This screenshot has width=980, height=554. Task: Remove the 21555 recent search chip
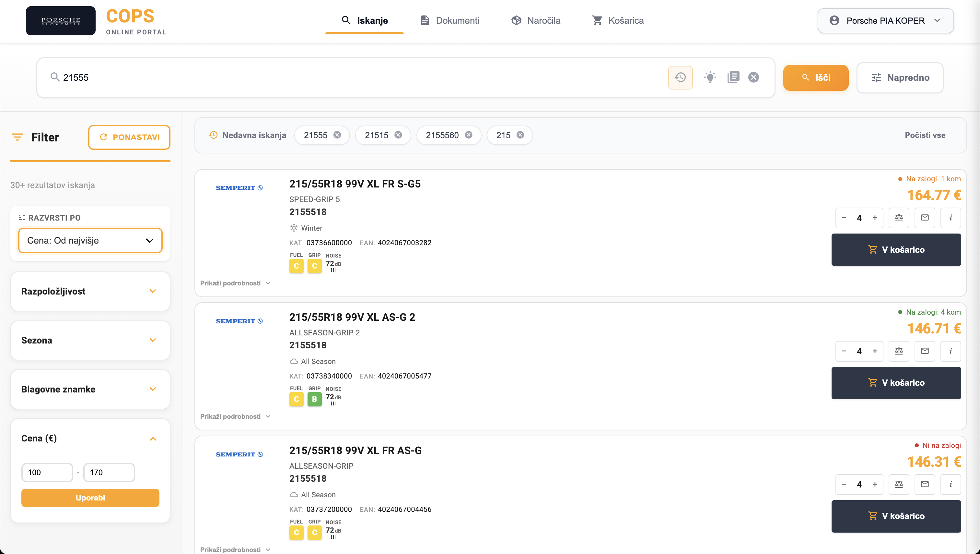pyautogui.click(x=337, y=135)
